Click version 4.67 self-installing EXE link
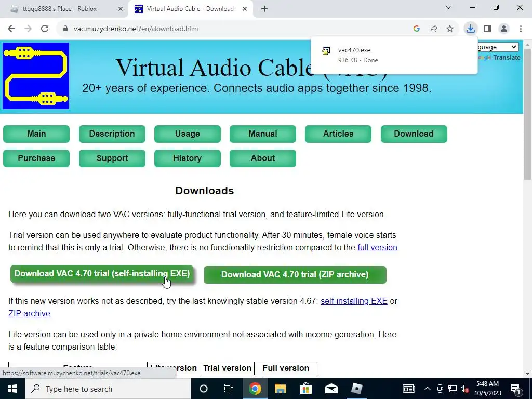The width and height of the screenshot is (532, 399). click(x=354, y=301)
